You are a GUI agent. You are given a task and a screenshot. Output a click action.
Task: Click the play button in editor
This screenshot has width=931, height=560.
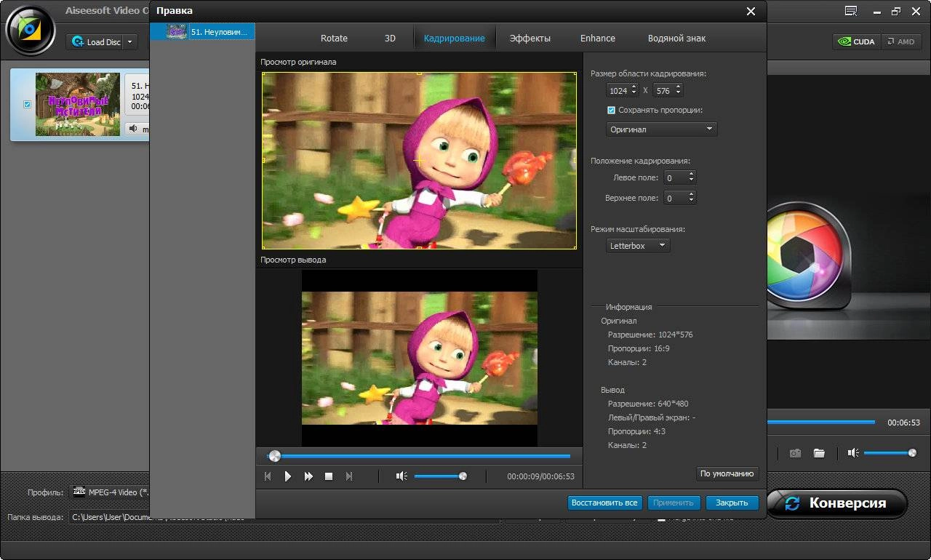[x=288, y=476]
